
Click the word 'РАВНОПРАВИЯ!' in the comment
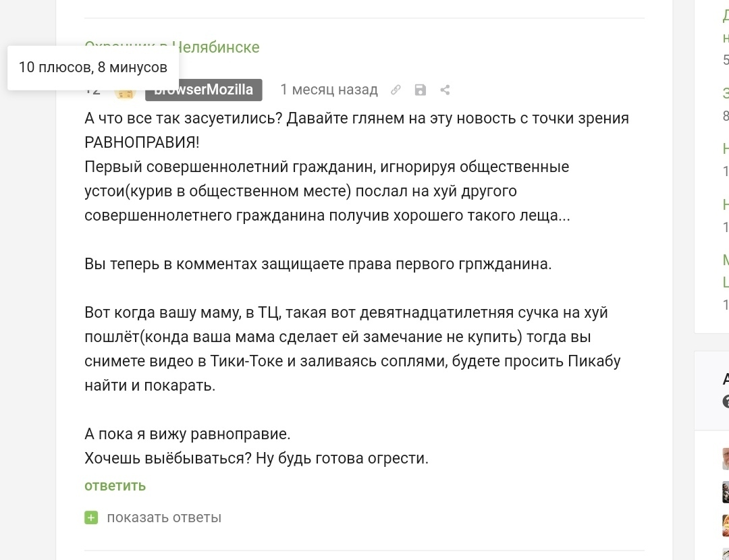[x=142, y=142]
